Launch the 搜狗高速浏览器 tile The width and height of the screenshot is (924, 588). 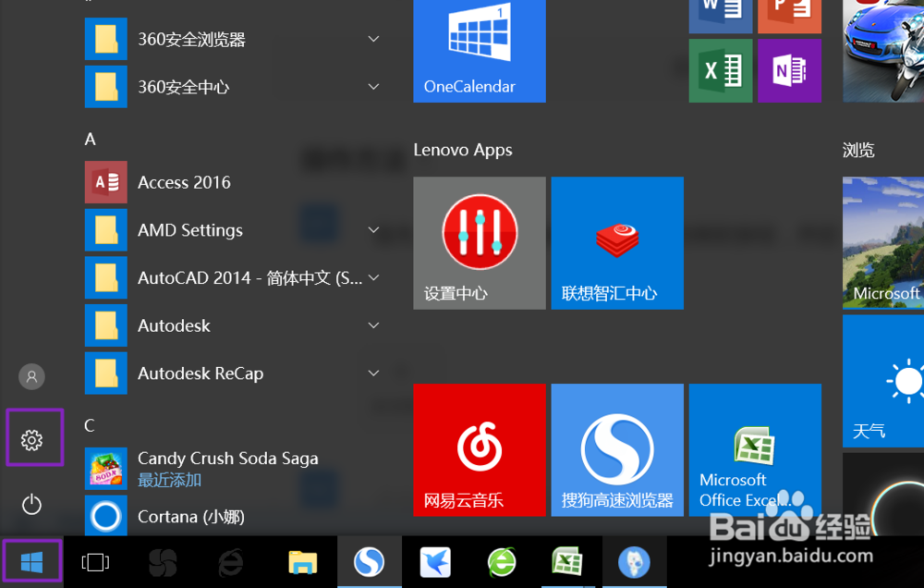(x=617, y=450)
